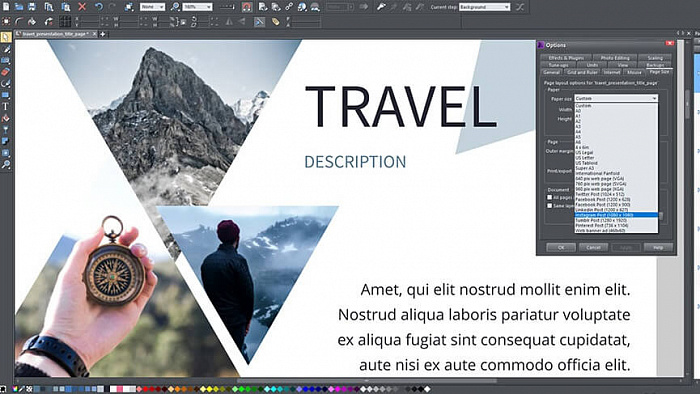
Task: Switch to Scaling tab in Options
Action: coord(655,58)
